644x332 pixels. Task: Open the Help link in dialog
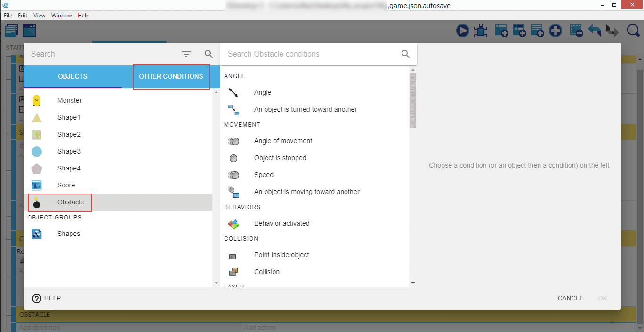click(x=46, y=298)
